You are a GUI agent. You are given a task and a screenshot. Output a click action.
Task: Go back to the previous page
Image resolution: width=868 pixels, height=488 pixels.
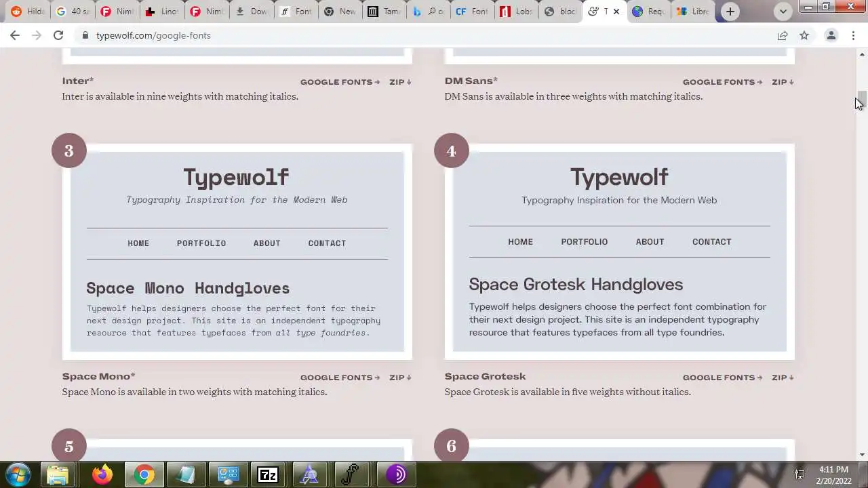point(15,35)
